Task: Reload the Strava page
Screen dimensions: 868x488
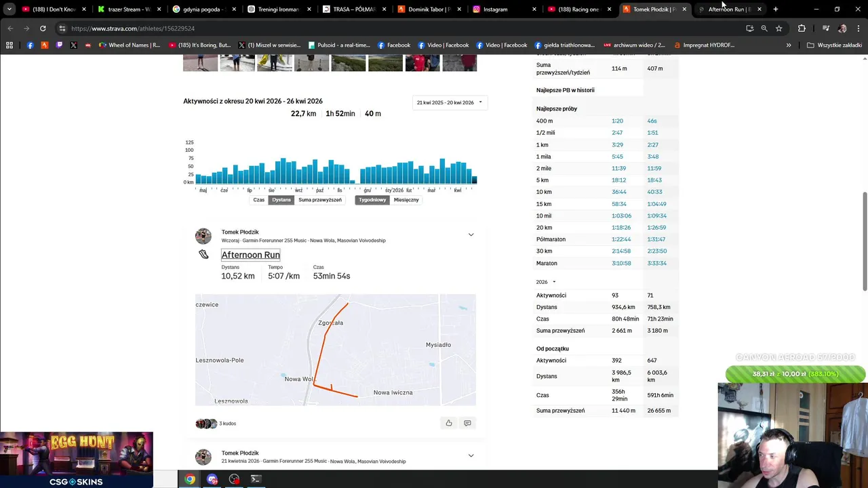Action: [x=43, y=28]
